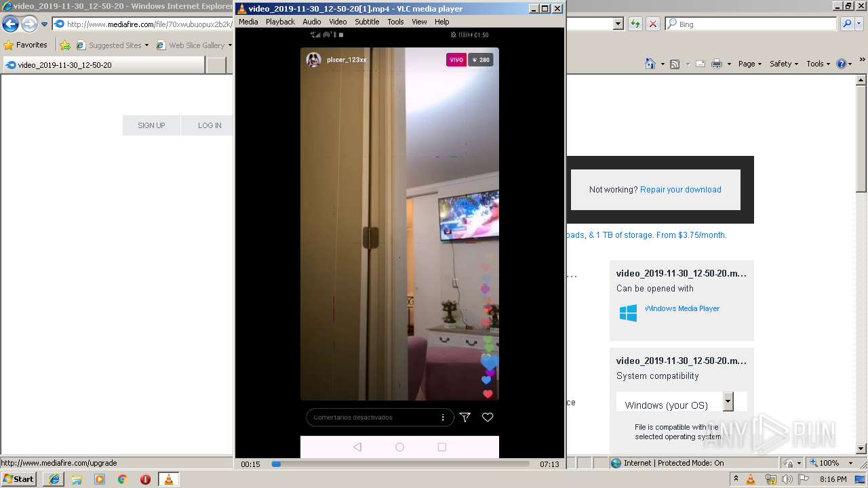
Task: Click the Windows Start button
Action: (x=19, y=479)
